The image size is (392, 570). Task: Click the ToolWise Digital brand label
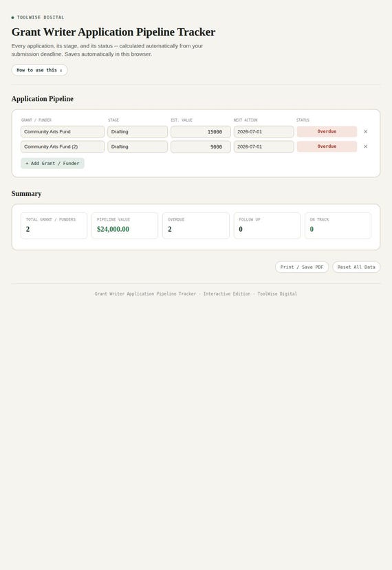(x=41, y=17)
